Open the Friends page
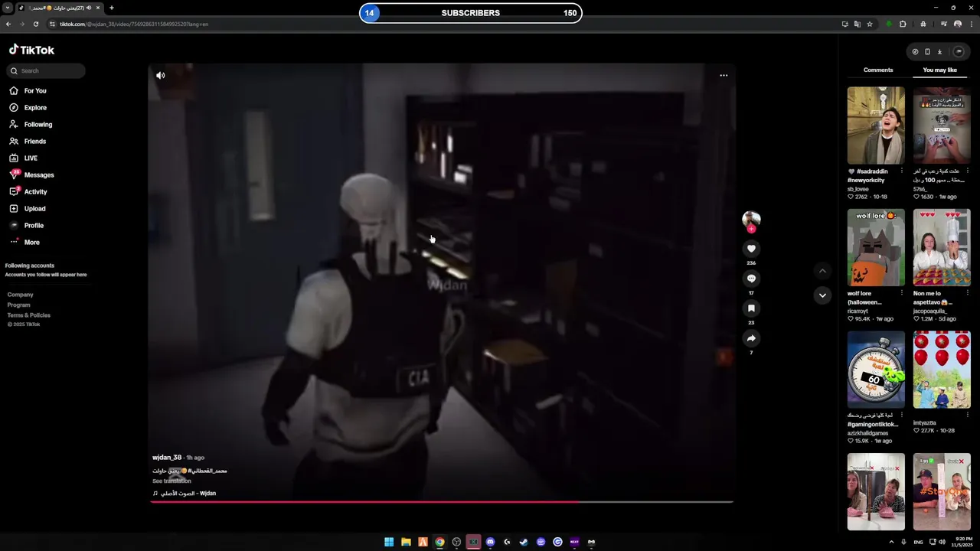This screenshot has width=980, height=551. (x=28, y=142)
